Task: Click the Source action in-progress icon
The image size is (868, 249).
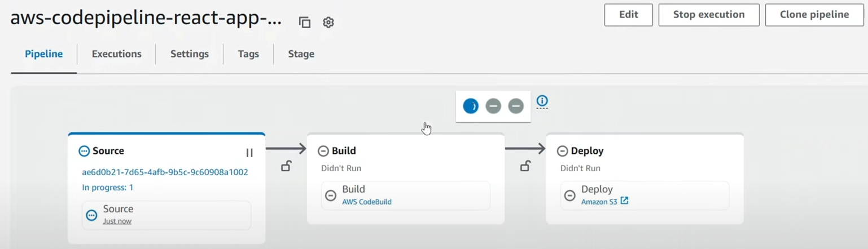Action: tap(91, 215)
